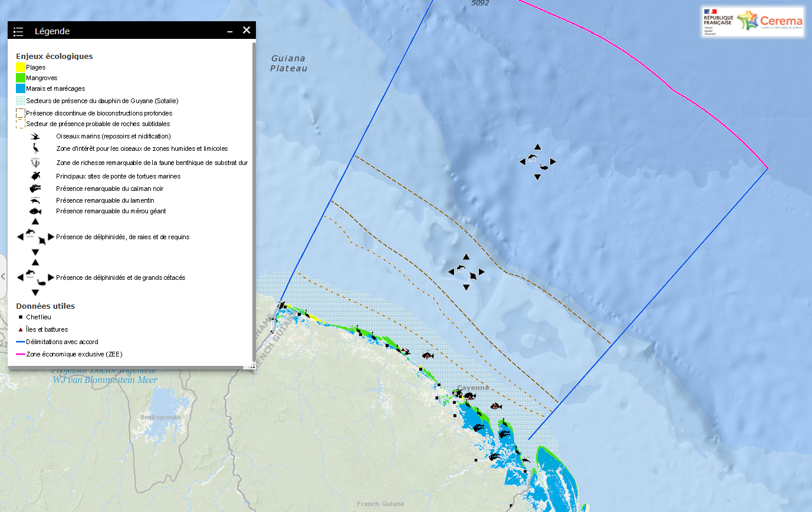Click the green Mangroves color swatch
Image resolution: width=812 pixels, height=512 pixels.
tap(21, 78)
